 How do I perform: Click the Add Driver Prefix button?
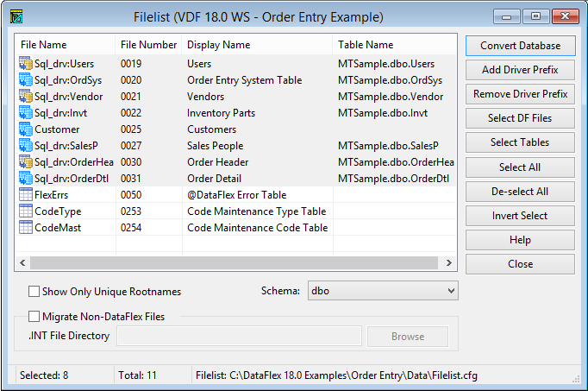(x=519, y=70)
